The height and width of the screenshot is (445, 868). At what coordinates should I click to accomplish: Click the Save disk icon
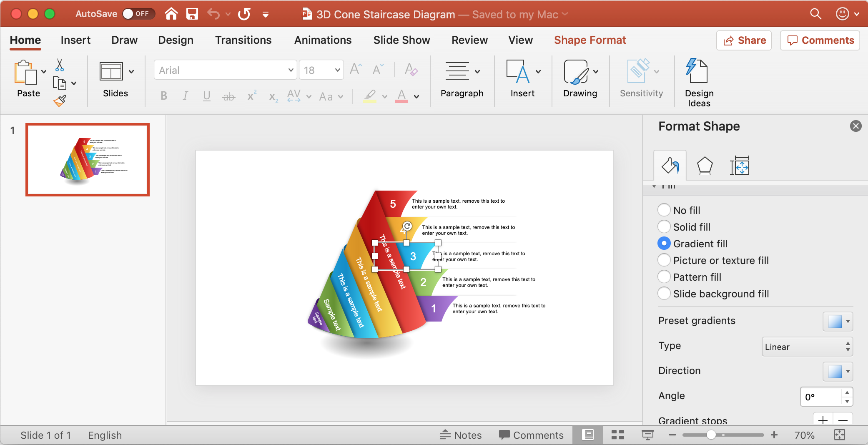click(x=192, y=14)
